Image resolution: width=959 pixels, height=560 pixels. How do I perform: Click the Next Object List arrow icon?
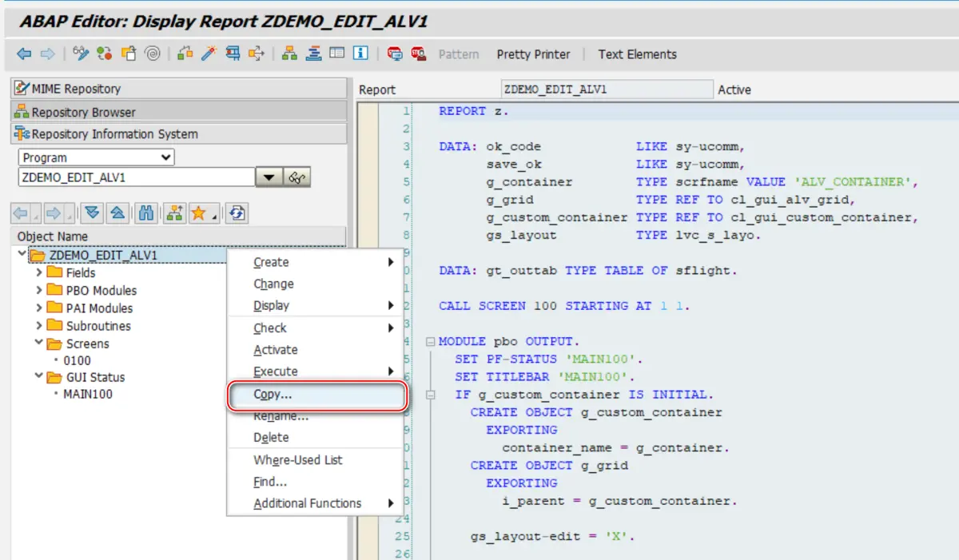click(x=53, y=213)
